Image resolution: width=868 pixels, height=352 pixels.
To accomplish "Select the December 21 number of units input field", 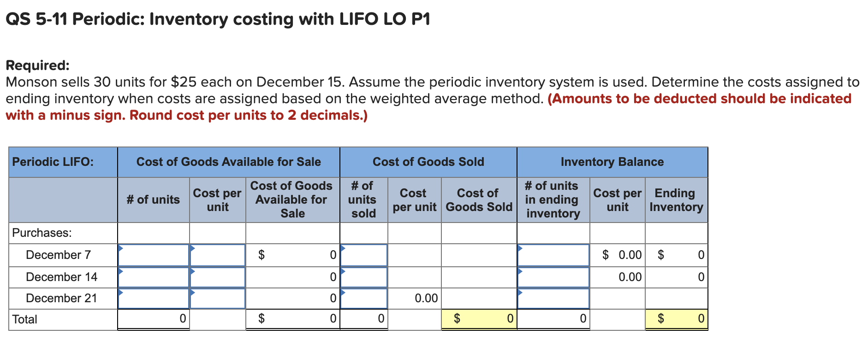I will pyautogui.click(x=153, y=298).
